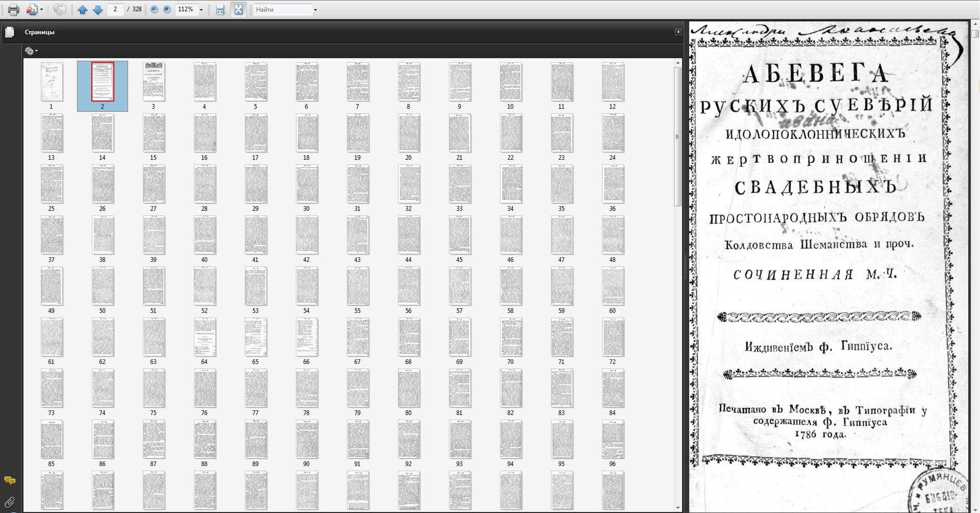
Task: Open page thumbnail 48
Action: coord(613,235)
